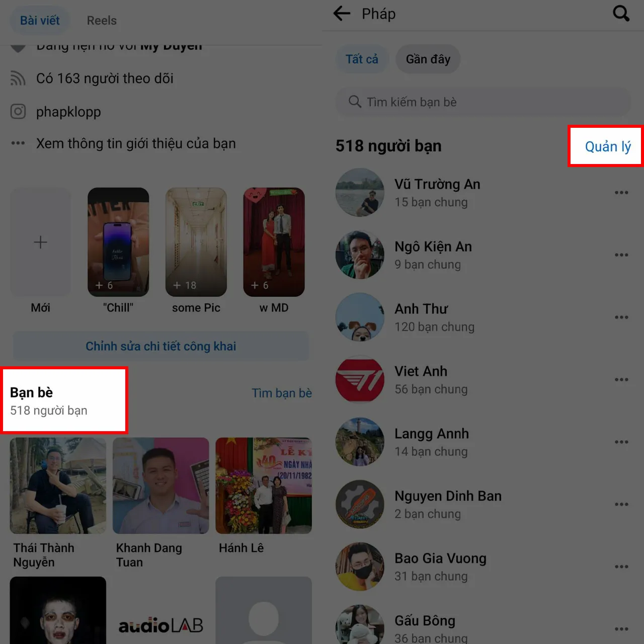Select the Gần đây filter chip

tap(428, 59)
